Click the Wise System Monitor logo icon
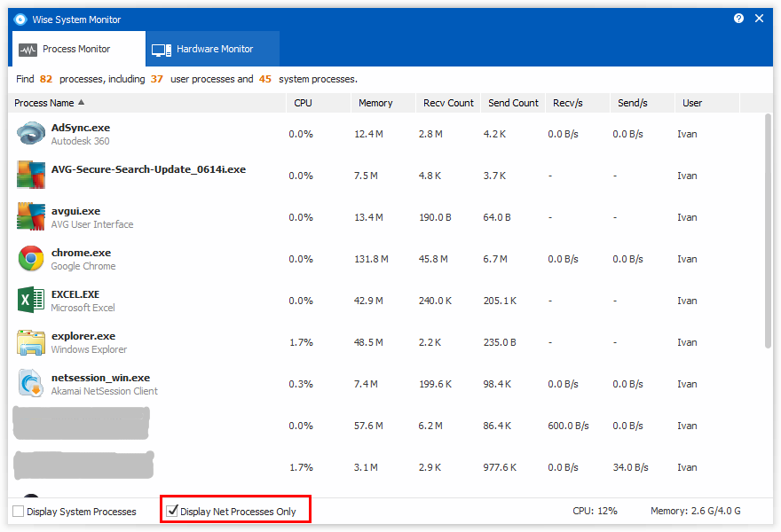Image resolution: width=781 pixels, height=532 pixels. [20, 20]
